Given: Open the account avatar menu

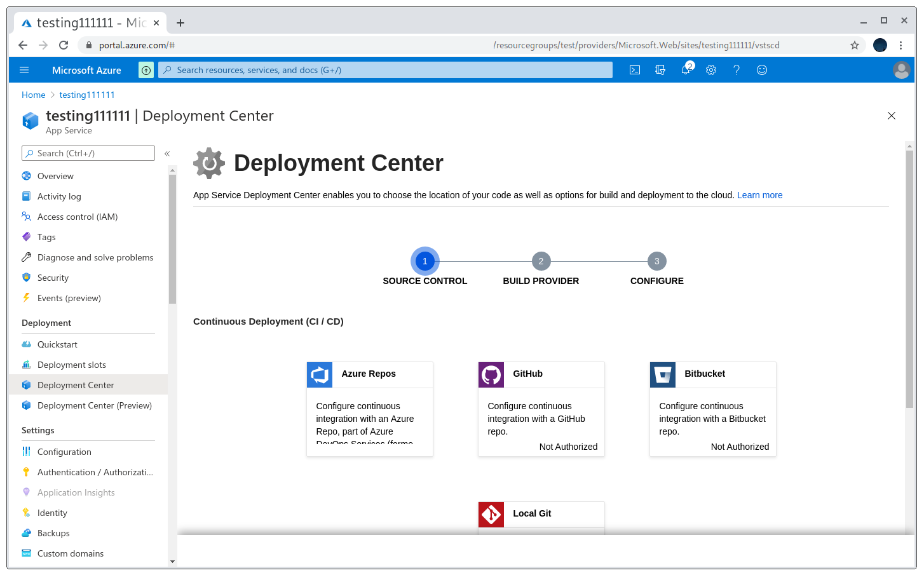Looking at the screenshot, I should tap(901, 70).
